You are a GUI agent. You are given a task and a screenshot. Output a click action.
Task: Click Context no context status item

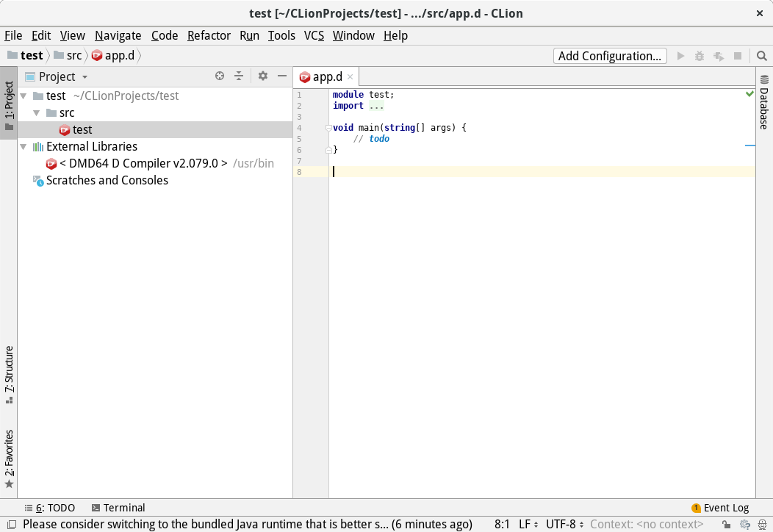coord(647,524)
